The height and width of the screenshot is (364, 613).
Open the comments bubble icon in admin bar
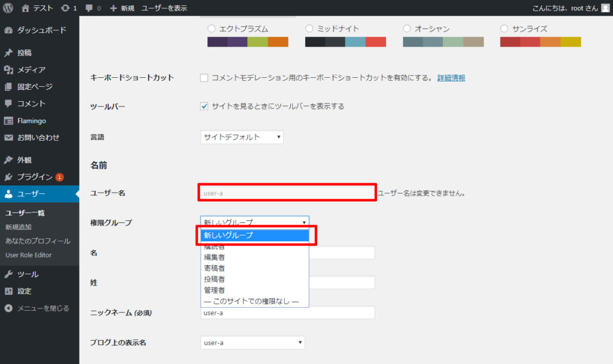[90, 8]
